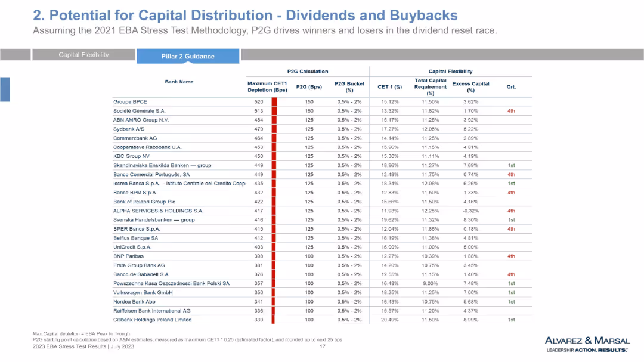
Task: Select Citibank Holdings Ireland Limited name
Action: pyautogui.click(x=153, y=320)
